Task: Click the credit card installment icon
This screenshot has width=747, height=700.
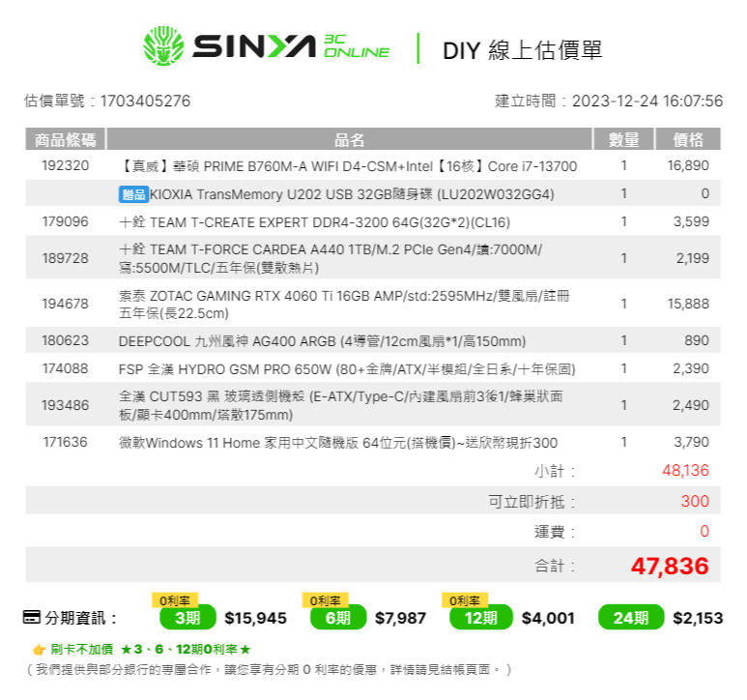Action: (x=32, y=617)
